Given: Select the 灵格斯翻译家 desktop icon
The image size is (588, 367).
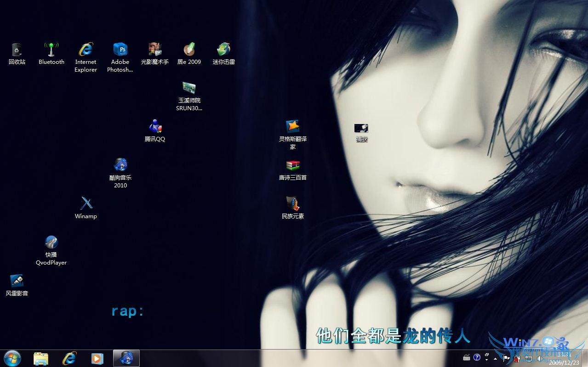Looking at the screenshot, I should click(x=293, y=135).
